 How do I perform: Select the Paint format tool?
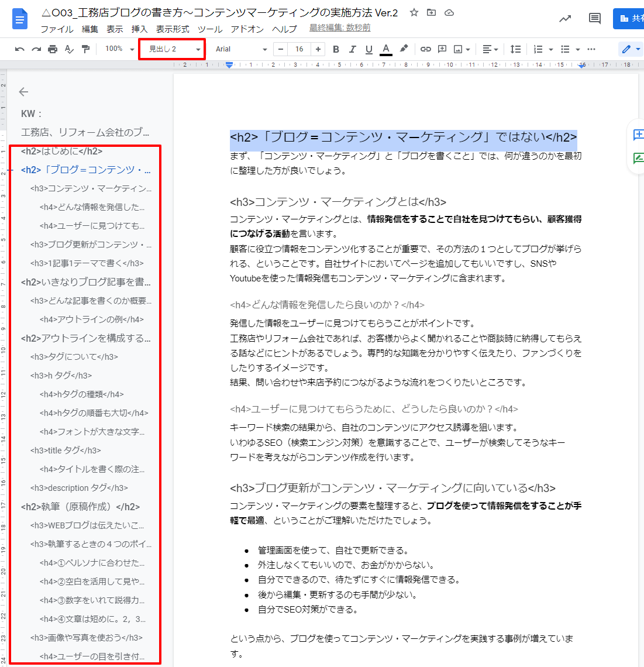86,49
